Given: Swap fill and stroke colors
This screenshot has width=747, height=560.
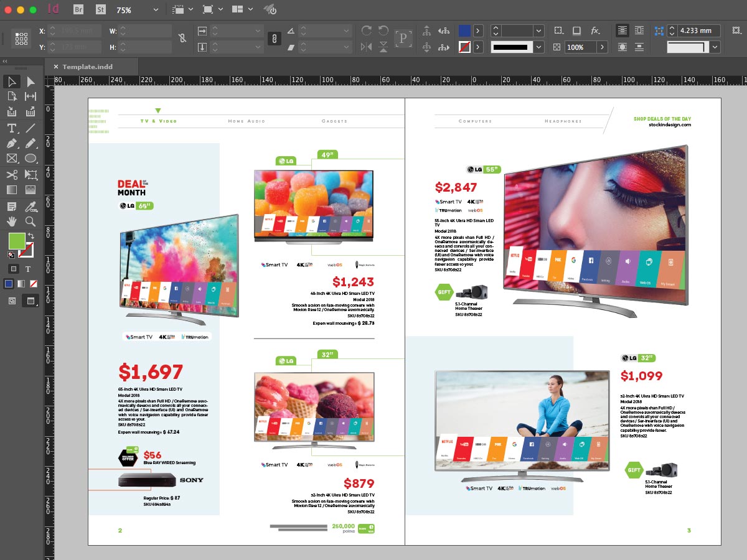Looking at the screenshot, I should click(x=31, y=236).
